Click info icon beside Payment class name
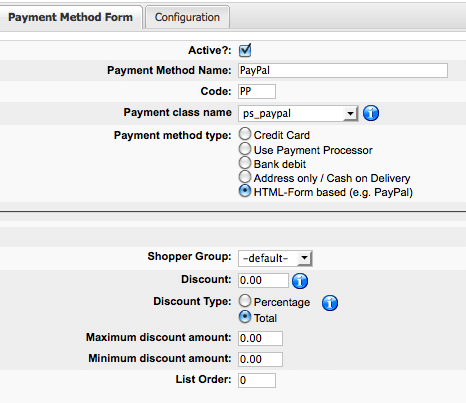Image resolution: width=466 pixels, height=403 pixels. 371,113
